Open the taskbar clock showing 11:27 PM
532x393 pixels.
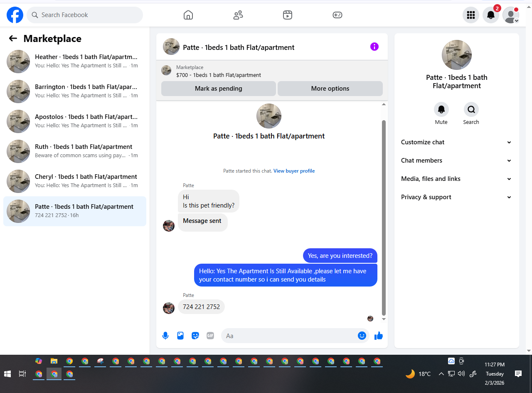[x=495, y=374]
